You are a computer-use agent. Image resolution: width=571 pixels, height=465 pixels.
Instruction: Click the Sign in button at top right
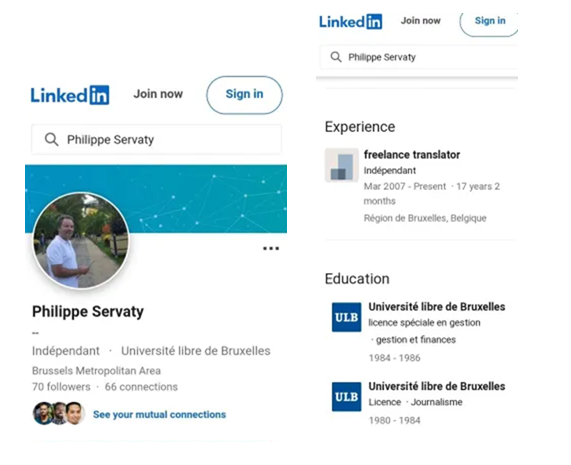pos(489,22)
